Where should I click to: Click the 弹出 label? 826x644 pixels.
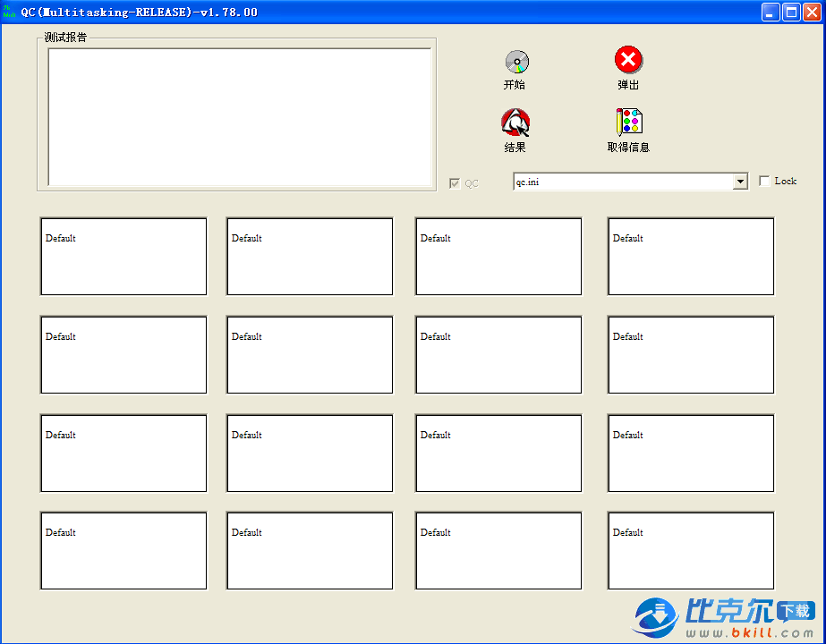click(x=628, y=85)
